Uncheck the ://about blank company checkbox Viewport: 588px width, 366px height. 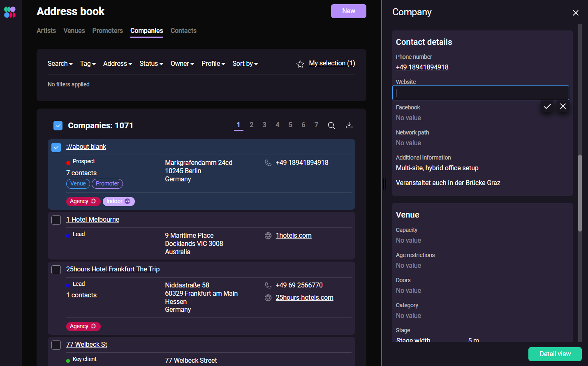point(56,147)
